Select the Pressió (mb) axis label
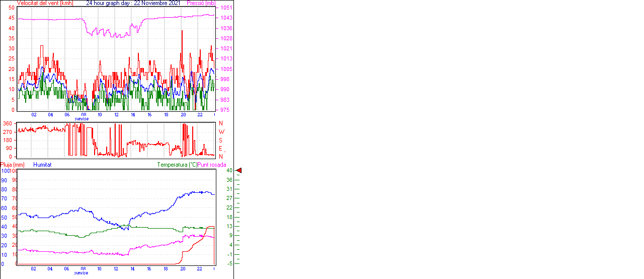The width and height of the screenshot is (644, 279). [x=200, y=3]
